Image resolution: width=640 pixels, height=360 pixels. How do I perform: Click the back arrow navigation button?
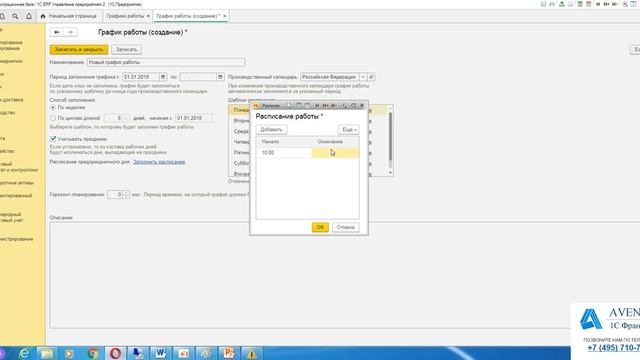[57, 32]
